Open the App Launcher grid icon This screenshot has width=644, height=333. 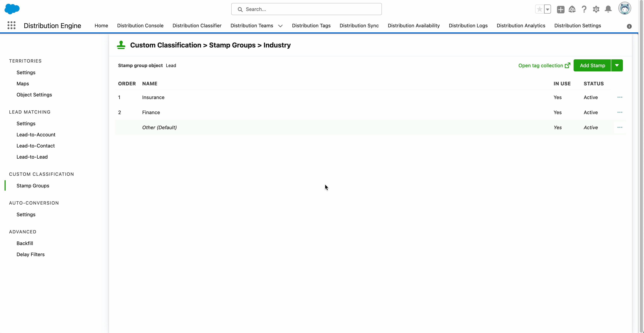(x=11, y=25)
